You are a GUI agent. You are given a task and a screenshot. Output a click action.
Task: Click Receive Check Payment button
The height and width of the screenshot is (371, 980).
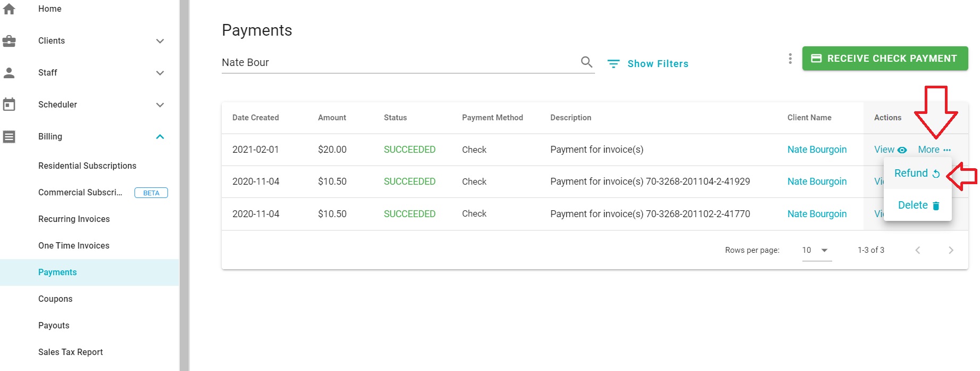(885, 59)
